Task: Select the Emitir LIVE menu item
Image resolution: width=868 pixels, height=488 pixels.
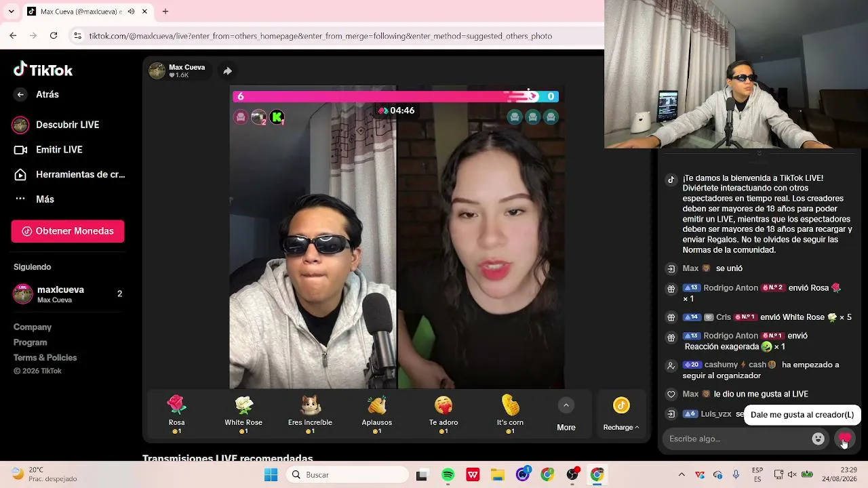Action: click(x=59, y=150)
